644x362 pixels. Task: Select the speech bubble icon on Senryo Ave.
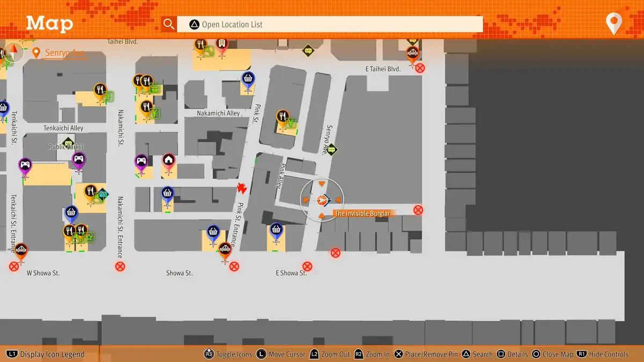click(x=331, y=149)
